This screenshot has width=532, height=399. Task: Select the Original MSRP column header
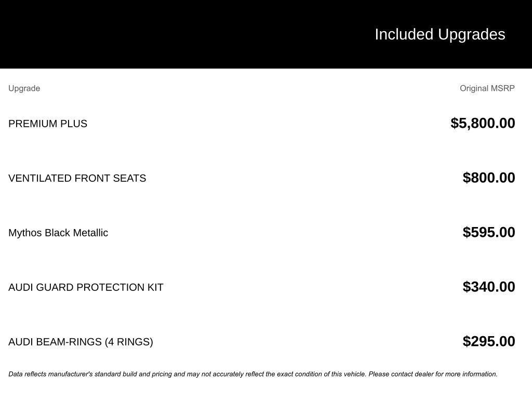(487, 88)
